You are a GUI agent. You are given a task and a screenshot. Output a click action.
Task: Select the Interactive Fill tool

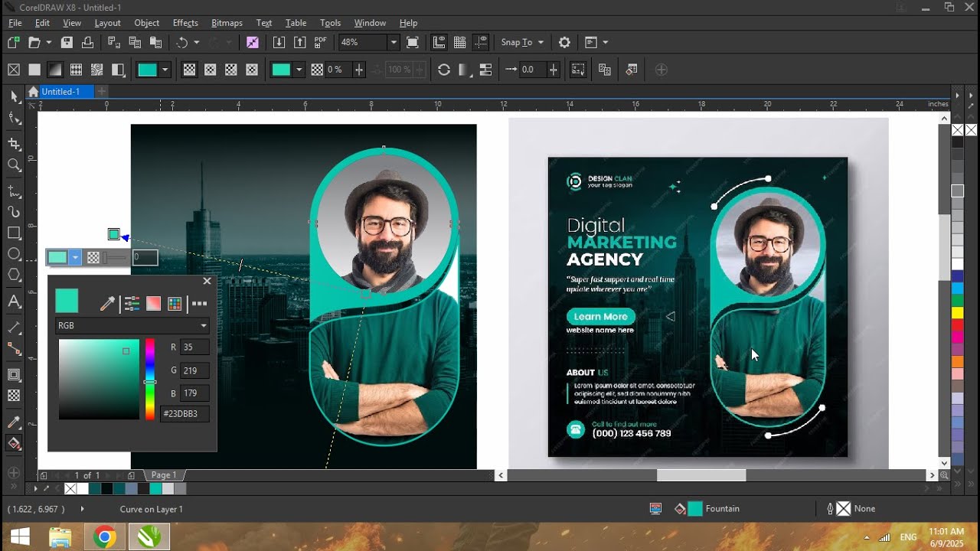(14, 443)
